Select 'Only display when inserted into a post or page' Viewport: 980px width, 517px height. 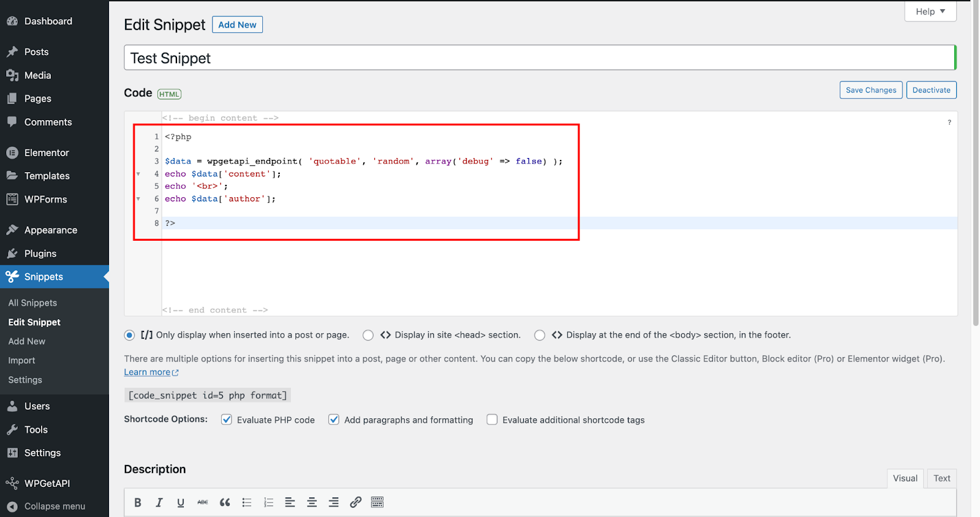coord(129,335)
